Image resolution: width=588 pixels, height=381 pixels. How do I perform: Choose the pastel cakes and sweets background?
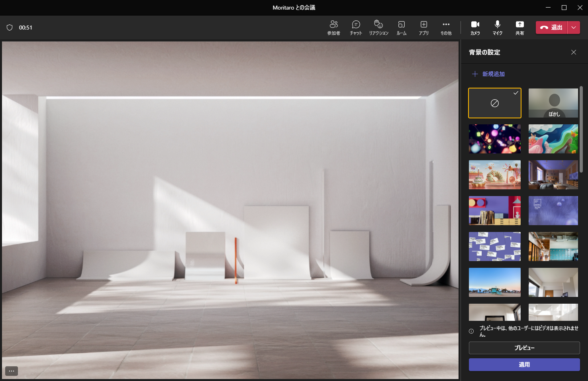(495, 175)
